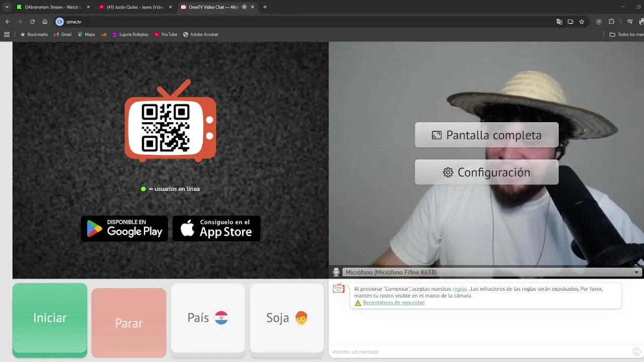Open the App Store download badge
644x362 pixels.
point(216,229)
